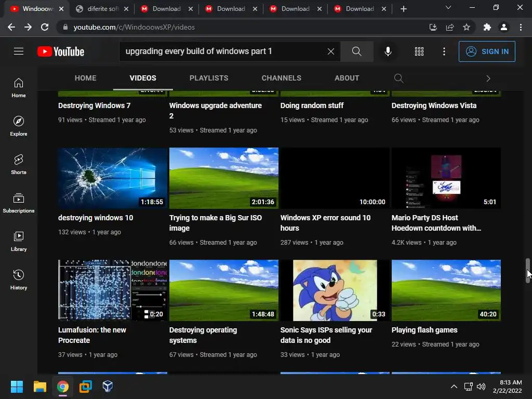Open the destroying windows 10 thumbnail
Screen dimensions: 532x399
[113, 178]
